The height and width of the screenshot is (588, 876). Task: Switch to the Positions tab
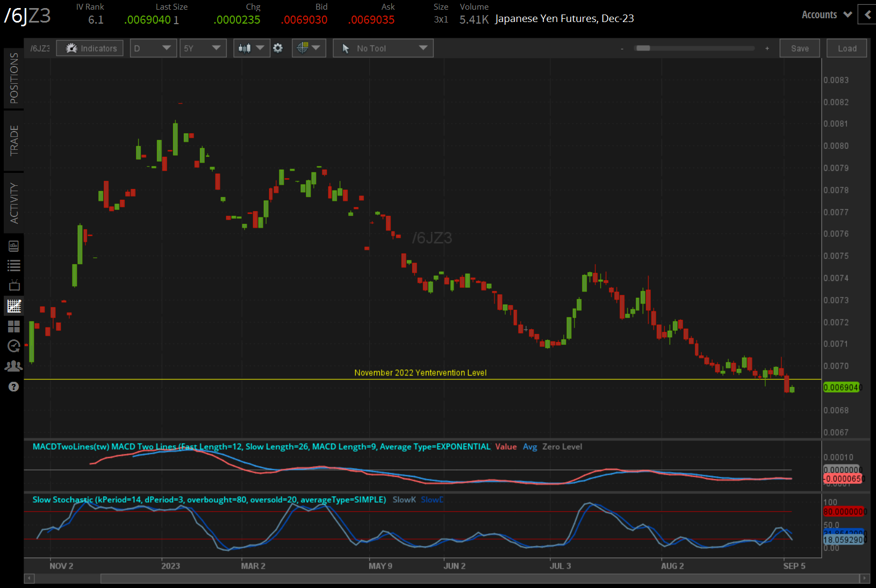14,78
